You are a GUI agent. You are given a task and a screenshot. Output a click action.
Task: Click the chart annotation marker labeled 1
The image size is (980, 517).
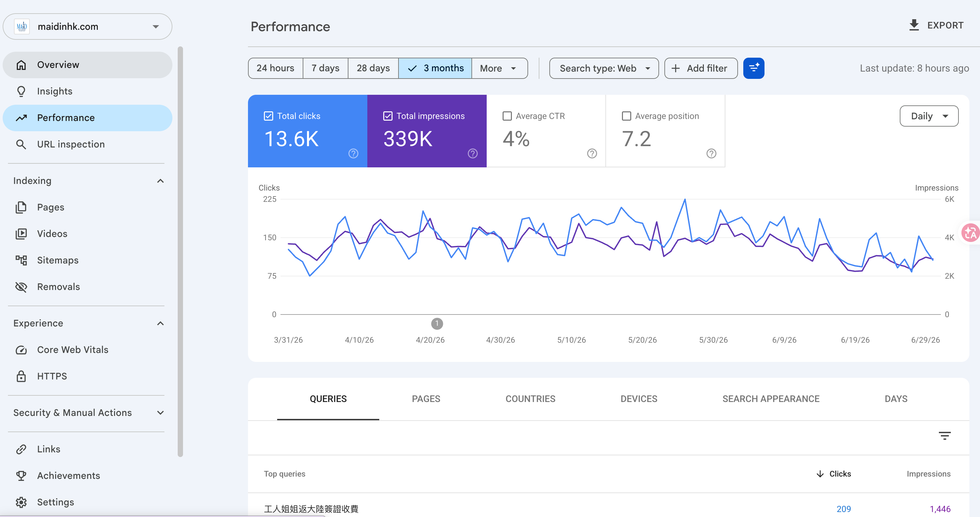[437, 324]
